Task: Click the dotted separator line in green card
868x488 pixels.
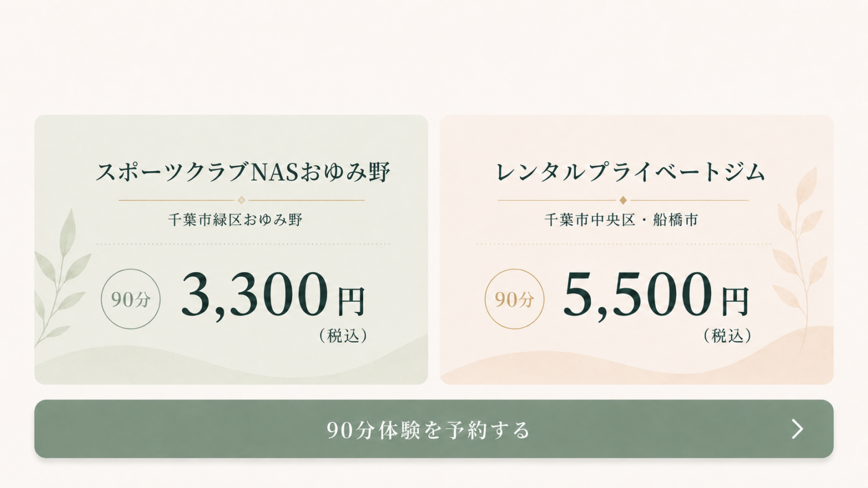Action: point(243,244)
